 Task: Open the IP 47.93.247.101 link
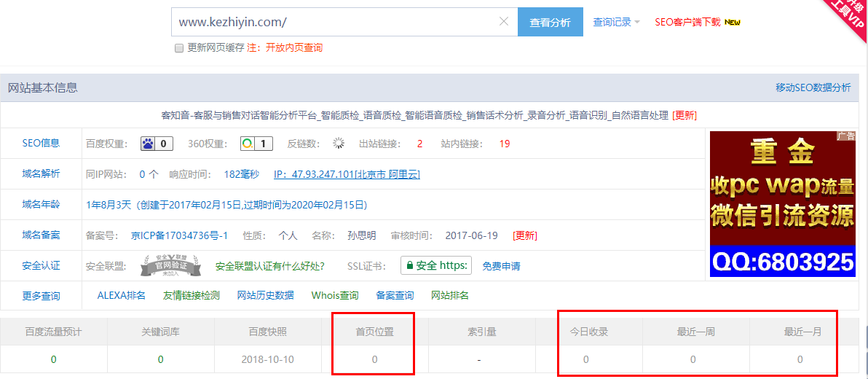(347, 174)
